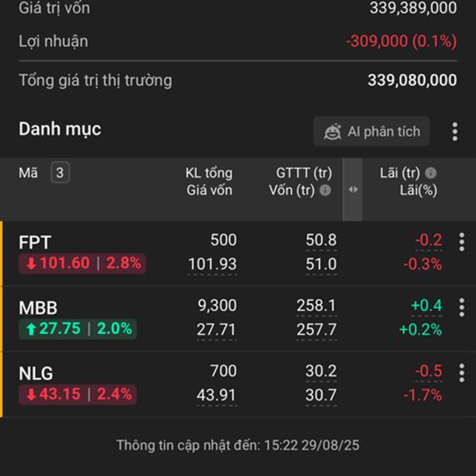Tap the FPT price badge 101.60
Viewport: 476px width, 476px height.
pyautogui.click(x=83, y=263)
